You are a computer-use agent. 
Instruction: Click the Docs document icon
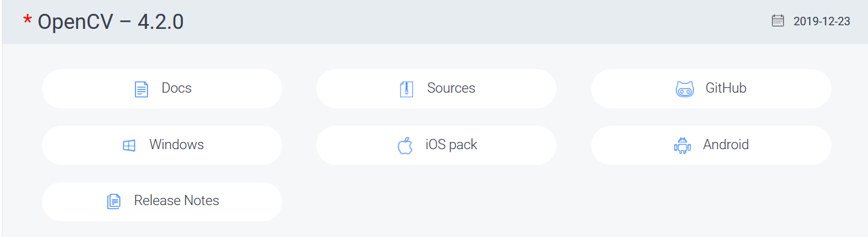click(141, 90)
